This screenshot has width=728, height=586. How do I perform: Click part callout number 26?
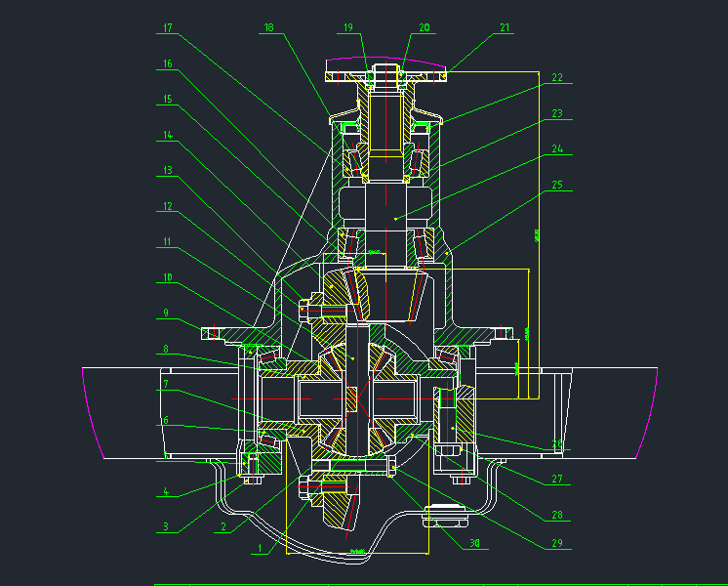pos(557,444)
